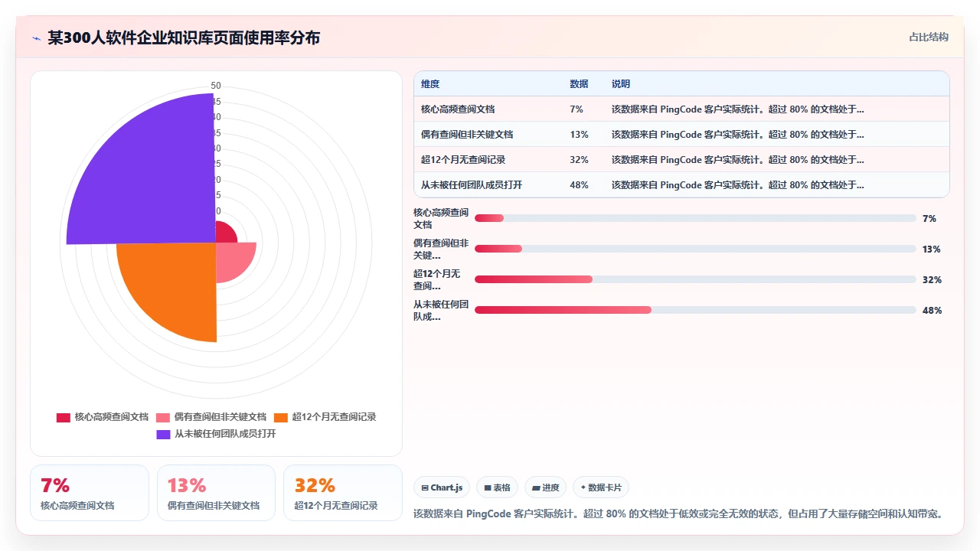Toggle the 超12个月无查阅记录 legend swatch
The width and height of the screenshot is (980, 551).
[281, 417]
